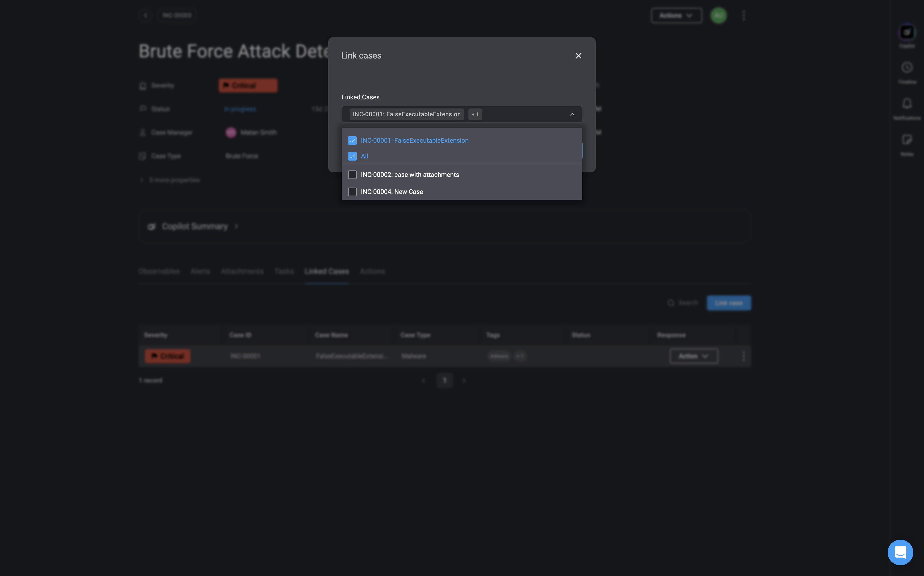Open the Notes icon in sidebar
The width and height of the screenshot is (924, 576).
click(907, 140)
